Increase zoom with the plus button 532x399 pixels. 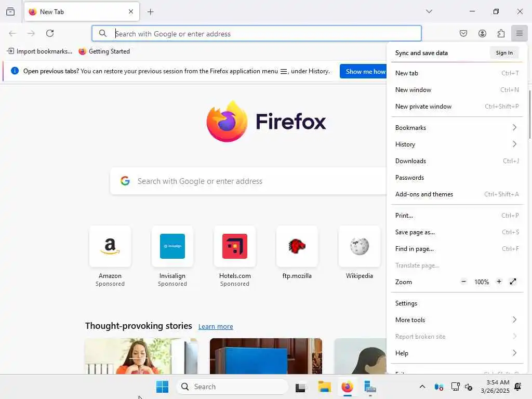499,282
